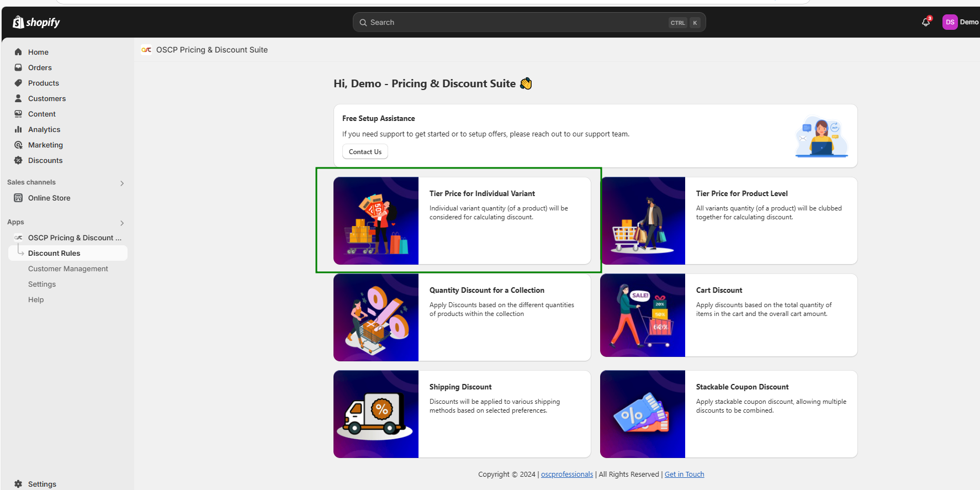The width and height of the screenshot is (980, 490).
Task: Open Customer Management in the sidebar
Action: (68, 268)
